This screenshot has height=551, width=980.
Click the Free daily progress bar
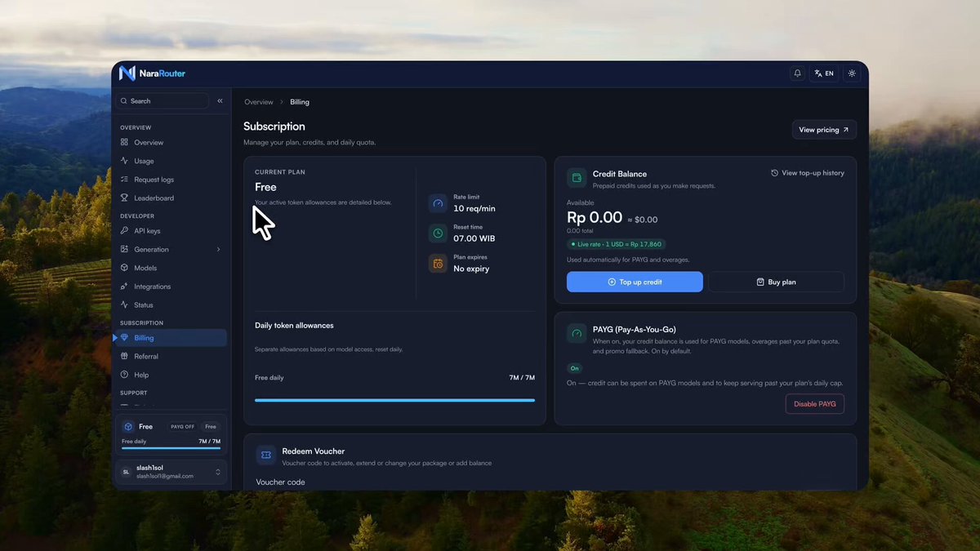pos(394,400)
